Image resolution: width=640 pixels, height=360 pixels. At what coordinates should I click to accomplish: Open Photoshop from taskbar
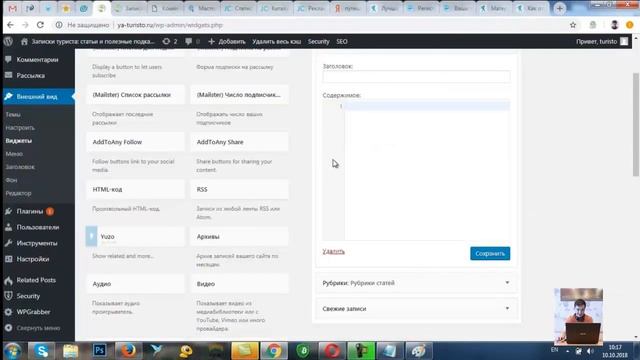pyautogui.click(x=99, y=351)
